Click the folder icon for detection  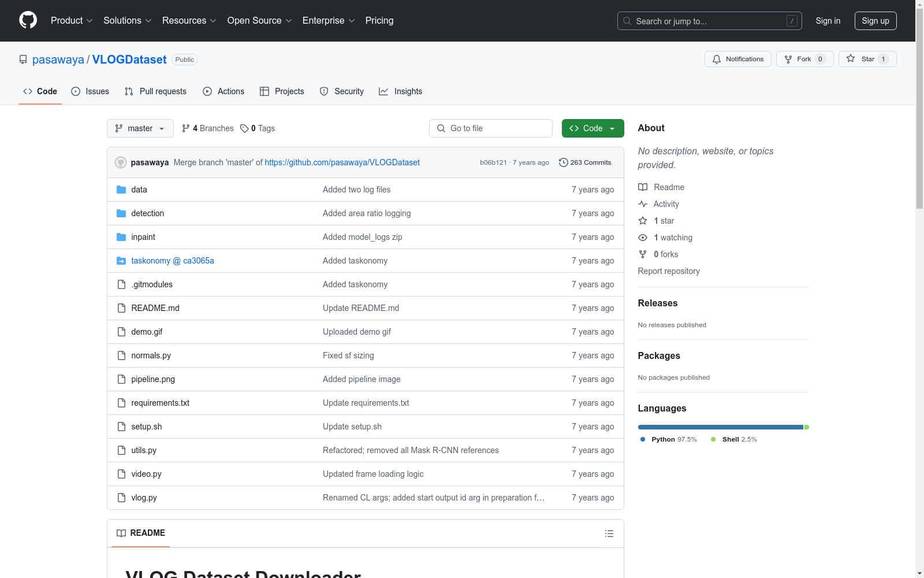point(121,213)
